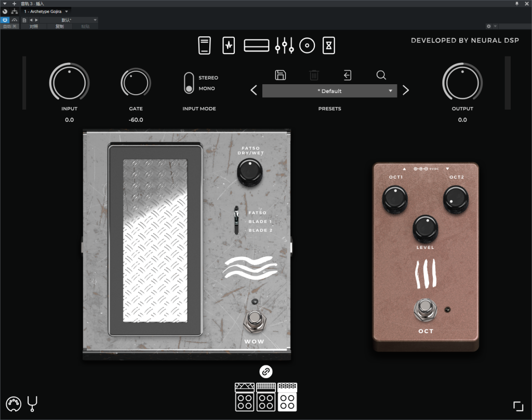Pin the plugin window
The image size is (532, 420).
pos(517,4)
